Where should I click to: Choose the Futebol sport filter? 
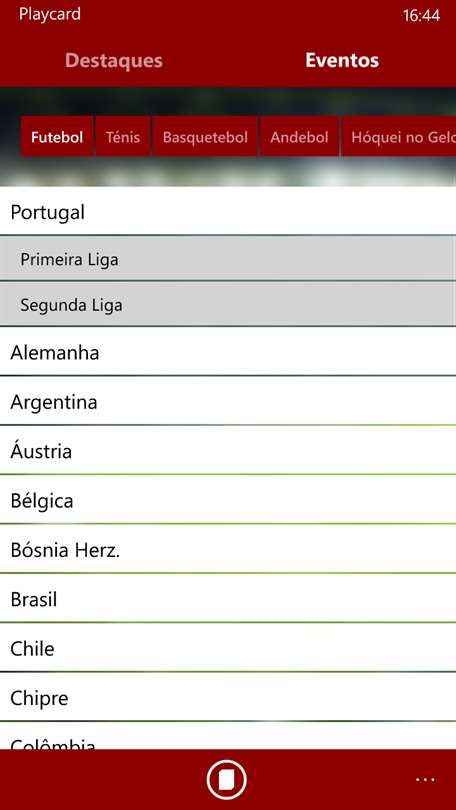(57, 136)
